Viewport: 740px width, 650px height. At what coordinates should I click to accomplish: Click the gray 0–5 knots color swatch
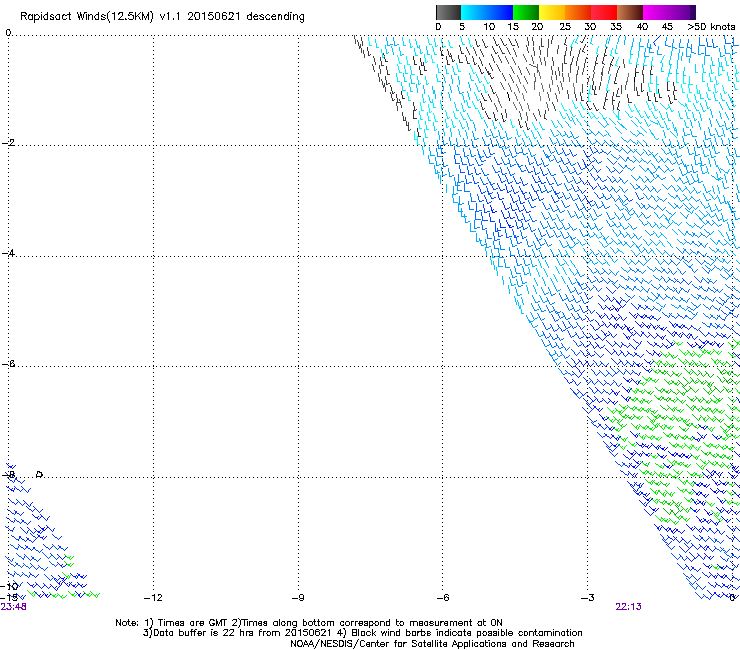coord(448,12)
